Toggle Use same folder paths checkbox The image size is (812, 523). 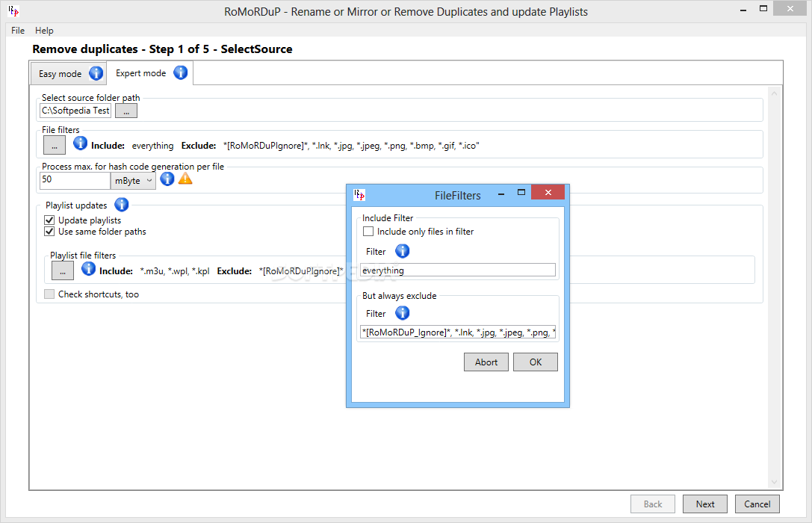pos(49,232)
